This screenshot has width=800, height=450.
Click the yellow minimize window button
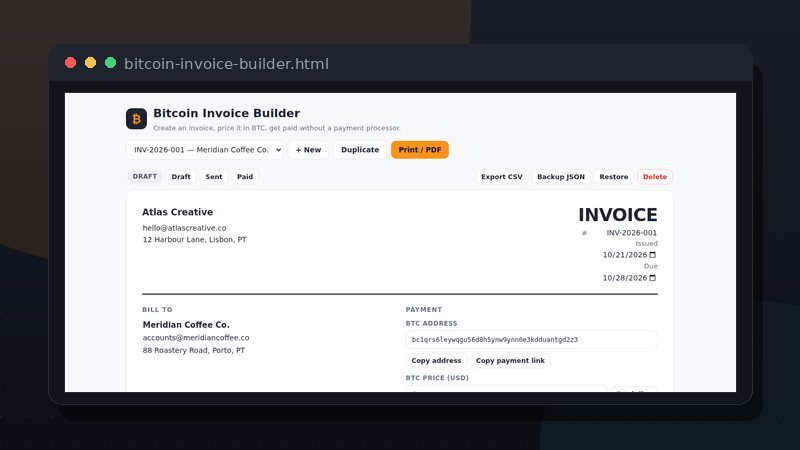coord(90,63)
